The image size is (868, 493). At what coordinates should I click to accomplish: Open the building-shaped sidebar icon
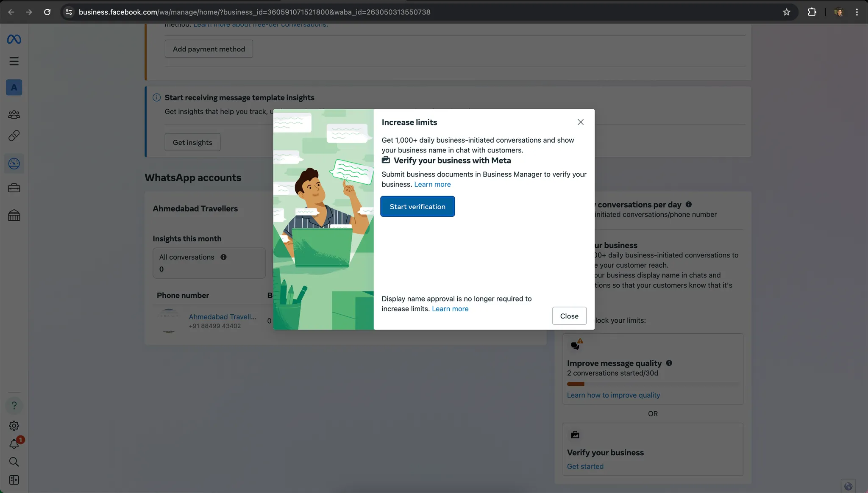click(14, 215)
